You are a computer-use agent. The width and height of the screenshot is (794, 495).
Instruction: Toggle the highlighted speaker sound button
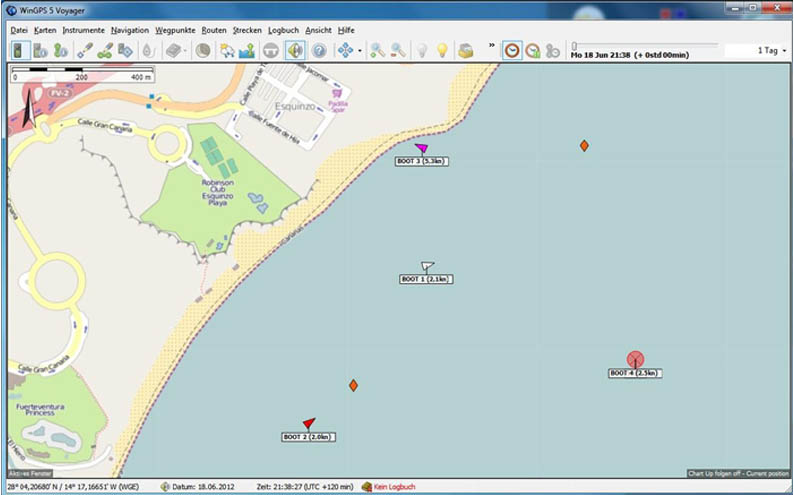295,50
